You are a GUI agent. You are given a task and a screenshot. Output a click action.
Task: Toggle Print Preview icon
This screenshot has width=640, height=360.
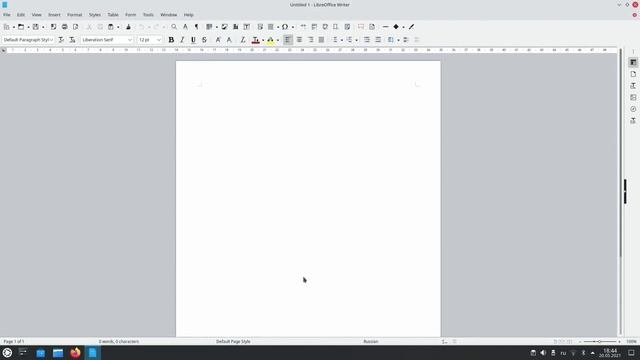tap(76, 27)
